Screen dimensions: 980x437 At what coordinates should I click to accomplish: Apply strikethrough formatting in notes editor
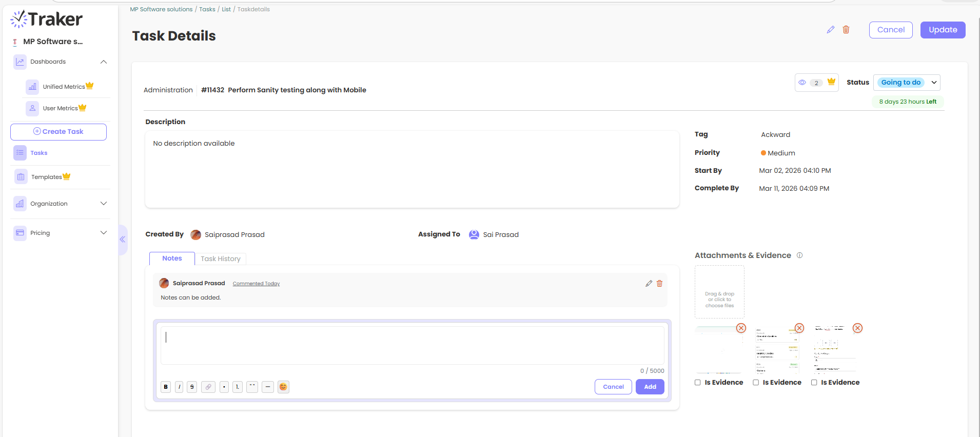click(x=192, y=387)
